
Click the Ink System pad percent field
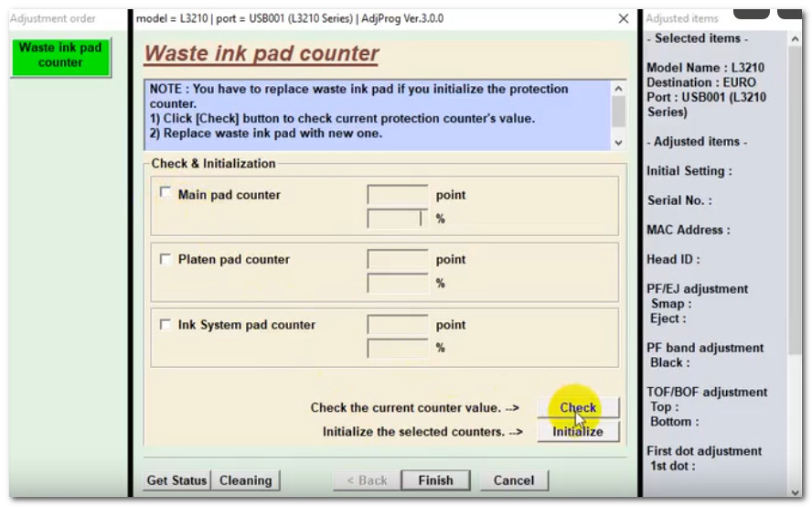click(398, 348)
